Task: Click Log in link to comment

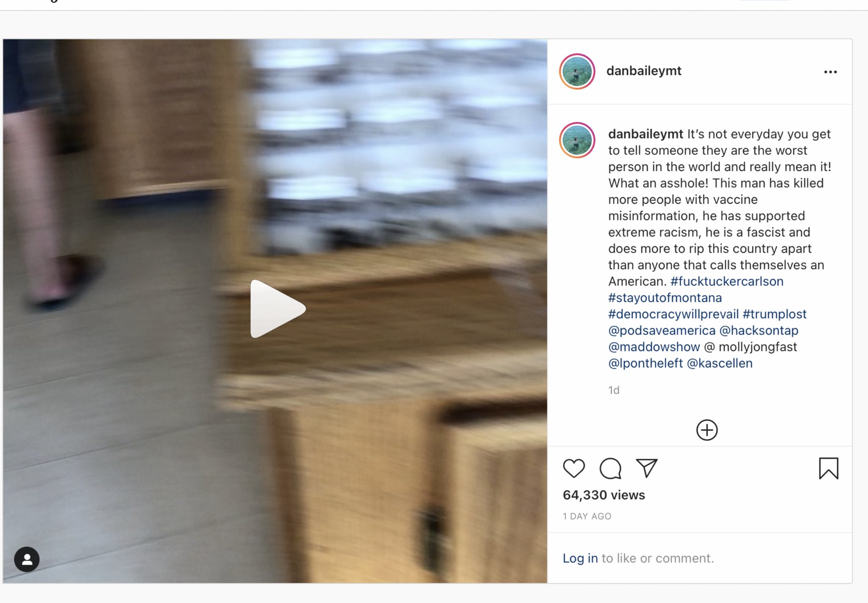Action: pos(580,558)
